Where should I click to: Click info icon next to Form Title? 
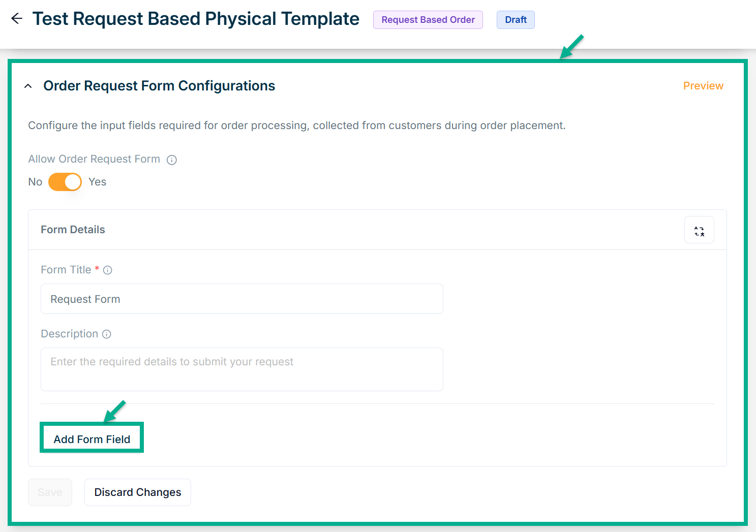point(108,270)
